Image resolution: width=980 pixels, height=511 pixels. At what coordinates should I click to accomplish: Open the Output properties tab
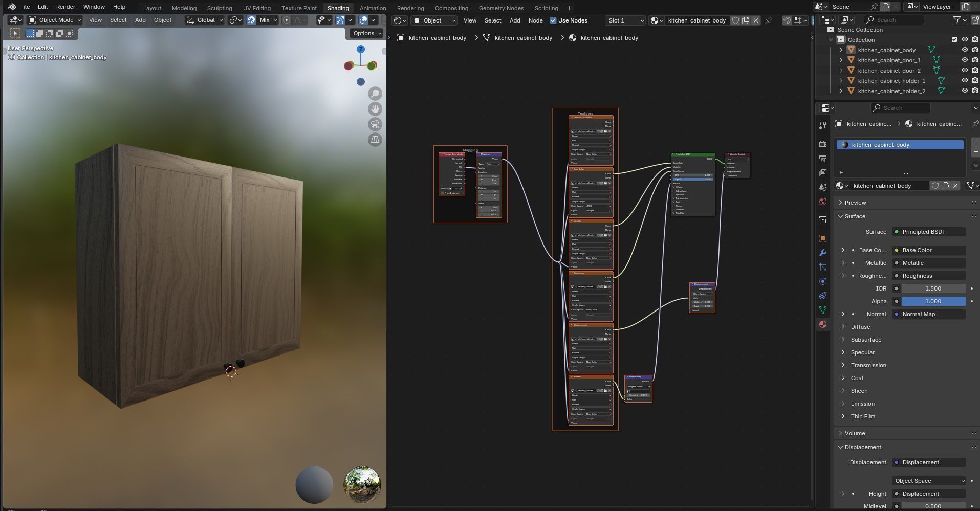tap(823, 159)
